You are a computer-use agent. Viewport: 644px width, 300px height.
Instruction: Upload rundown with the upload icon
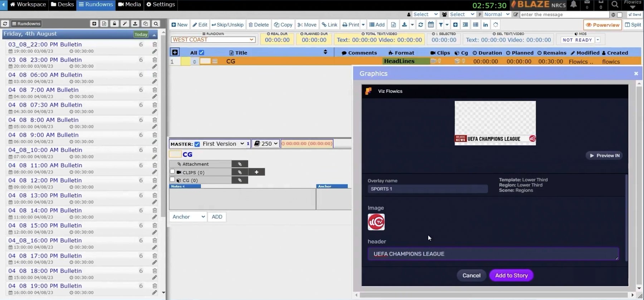click(135, 24)
